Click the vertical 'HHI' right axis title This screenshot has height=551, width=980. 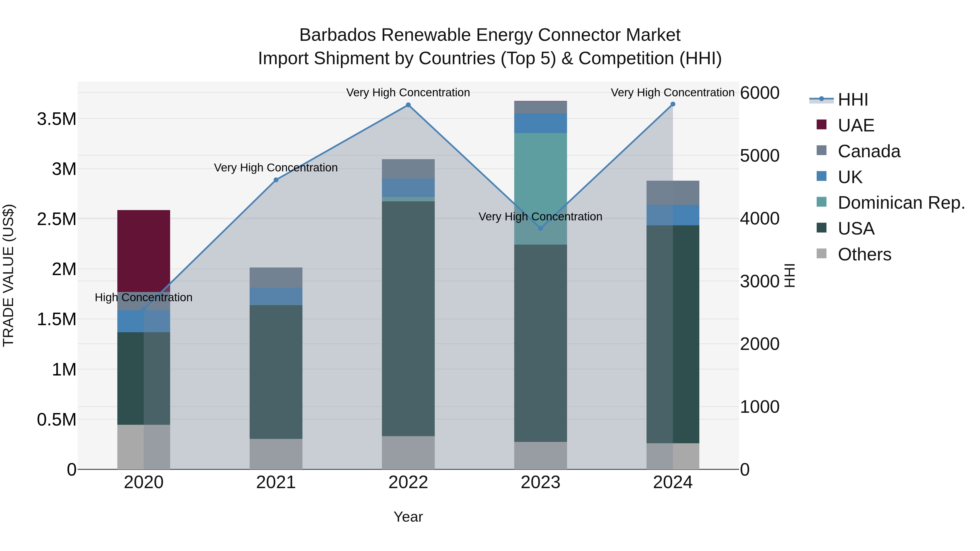coord(790,276)
